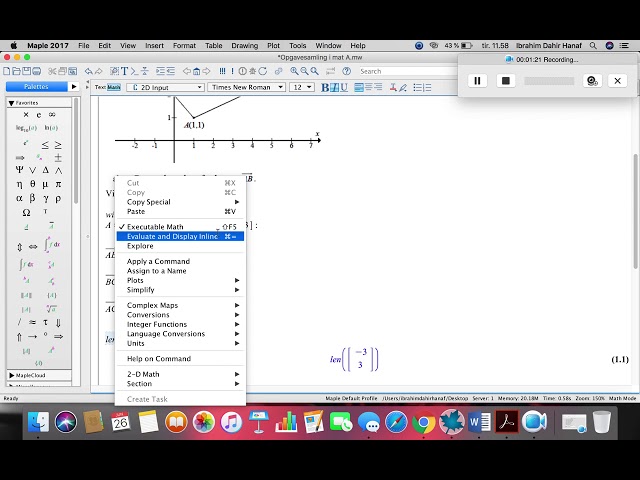Switch to Text input mode
Viewport: 640px width, 480px height.
tap(100, 87)
